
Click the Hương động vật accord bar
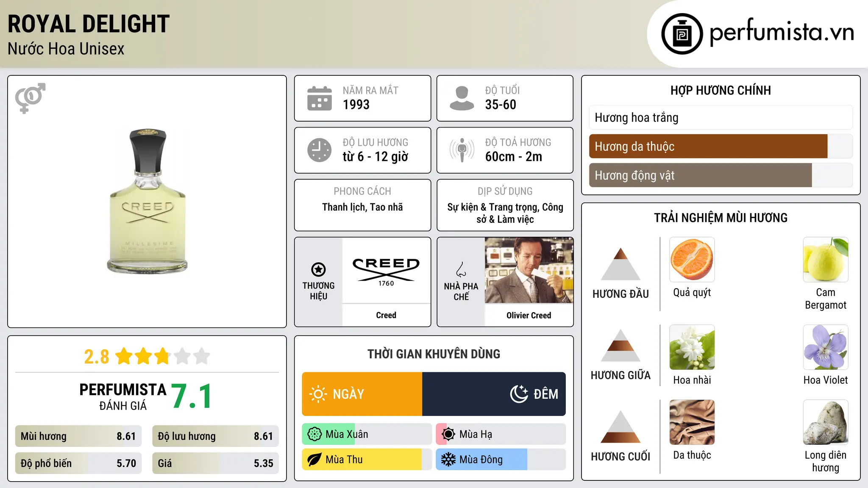tap(721, 175)
